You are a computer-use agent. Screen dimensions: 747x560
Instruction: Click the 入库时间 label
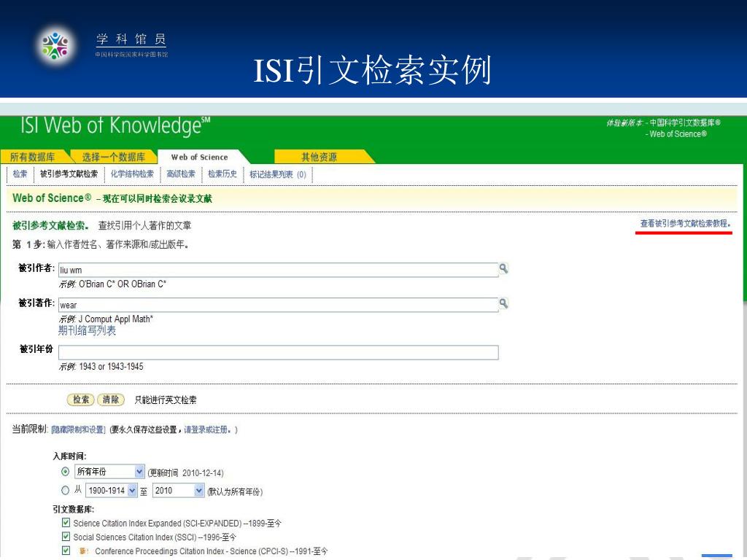(x=69, y=456)
